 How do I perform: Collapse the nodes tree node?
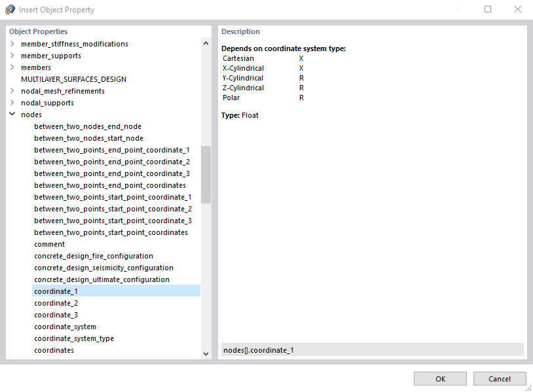[12, 115]
